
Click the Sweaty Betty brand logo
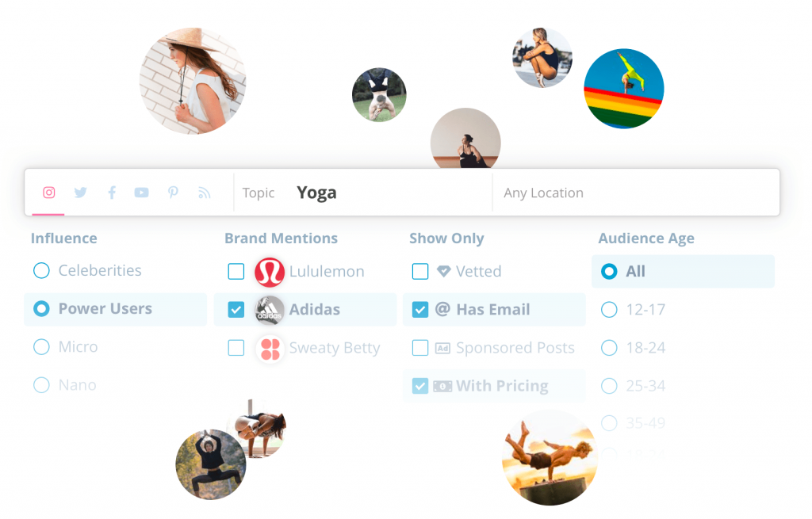click(x=270, y=348)
